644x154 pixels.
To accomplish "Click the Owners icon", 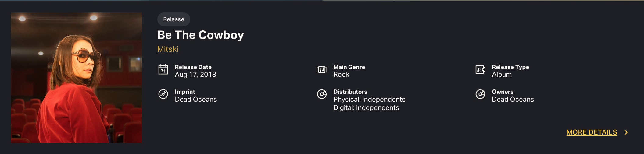I will (x=480, y=94).
